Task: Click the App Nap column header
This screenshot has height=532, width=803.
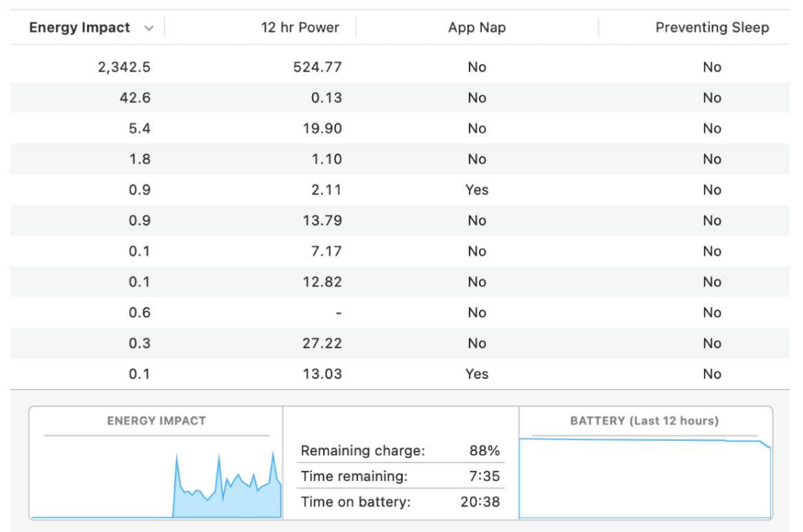Action: pyautogui.click(x=476, y=28)
